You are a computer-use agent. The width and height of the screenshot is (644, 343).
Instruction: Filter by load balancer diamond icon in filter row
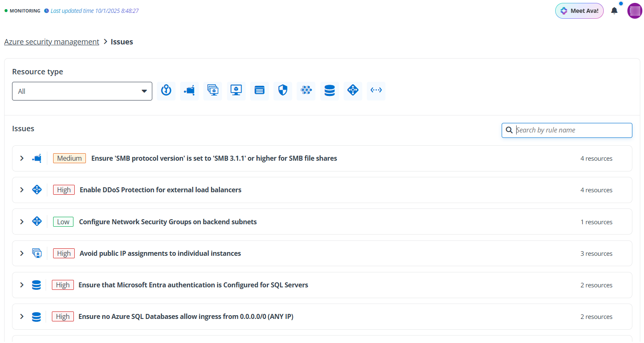click(x=353, y=91)
